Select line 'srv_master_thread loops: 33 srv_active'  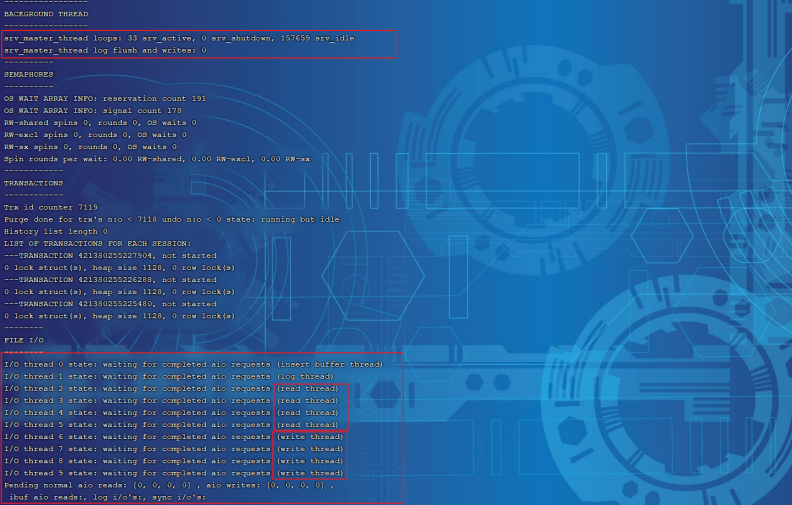[x=179, y=38]
